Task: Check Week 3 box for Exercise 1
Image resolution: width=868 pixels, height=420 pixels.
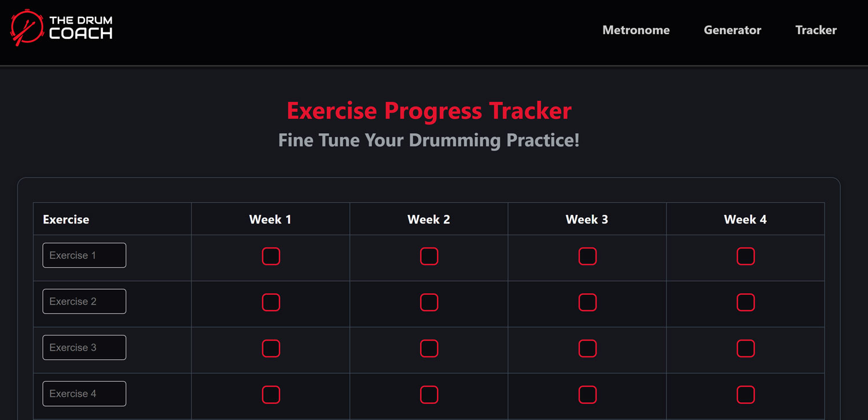Action: [x=587, y=256]
